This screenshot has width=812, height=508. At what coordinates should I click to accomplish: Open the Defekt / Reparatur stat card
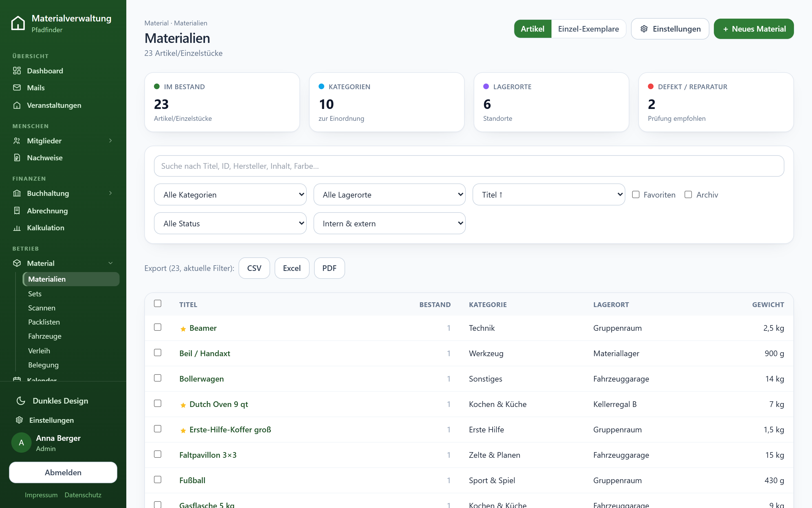click(x=716, y=102)
